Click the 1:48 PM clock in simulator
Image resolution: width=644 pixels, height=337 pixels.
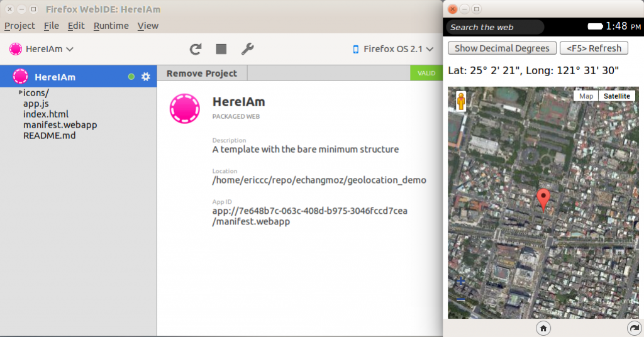[623, 26]
